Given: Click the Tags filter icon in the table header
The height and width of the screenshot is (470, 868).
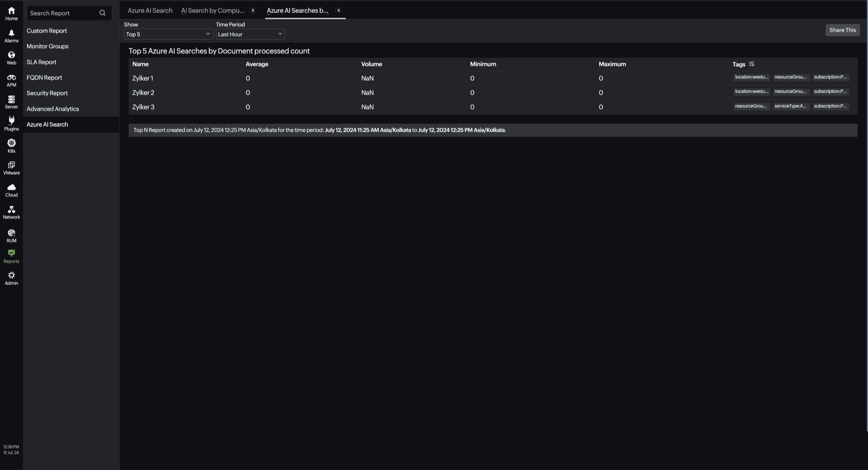Looking at the screenshot, I should [x=752, y=64].
